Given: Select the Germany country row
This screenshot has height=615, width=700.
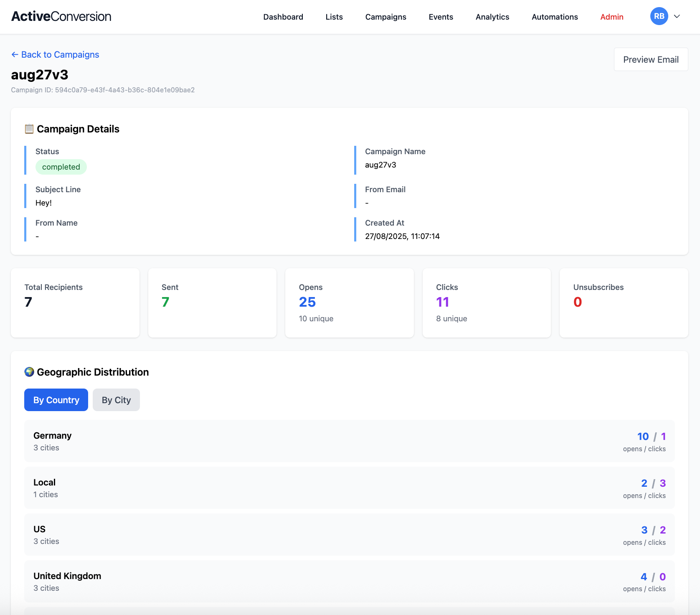Looking at the screenshot, I should point(349,441).
